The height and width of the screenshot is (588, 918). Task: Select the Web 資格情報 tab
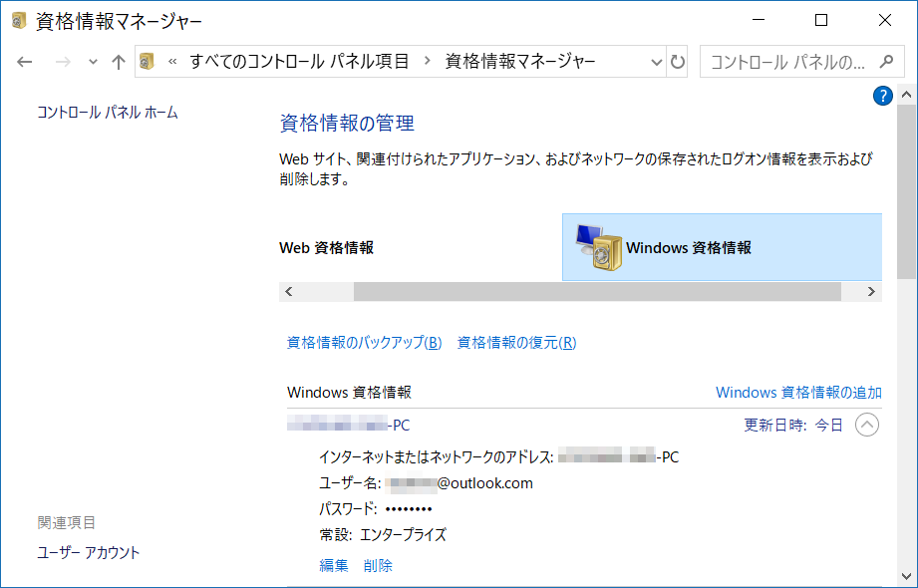tap(327, 248)
